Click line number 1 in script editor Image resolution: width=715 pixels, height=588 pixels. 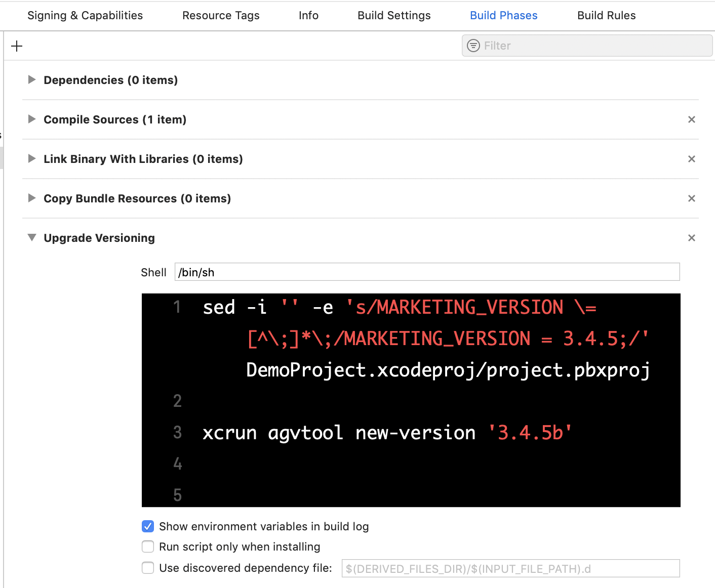[x=177, y=307]
